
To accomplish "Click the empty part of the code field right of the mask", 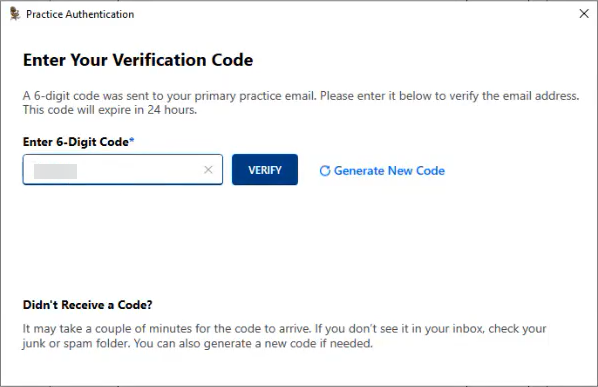I will (139, 170).
